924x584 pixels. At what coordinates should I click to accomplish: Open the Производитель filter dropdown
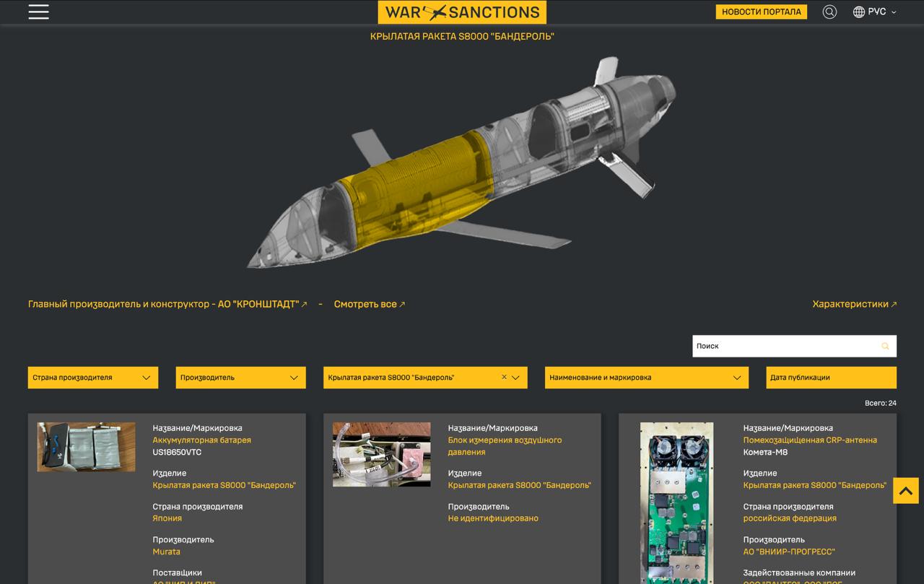point(240,378)
